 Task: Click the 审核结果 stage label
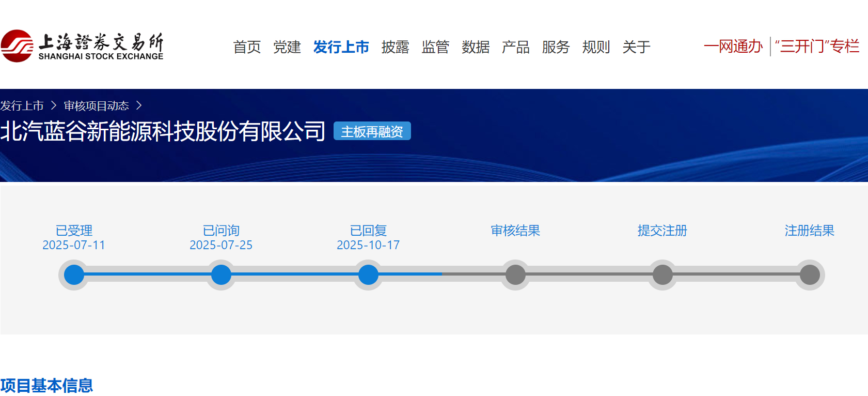tap(515, 231)
